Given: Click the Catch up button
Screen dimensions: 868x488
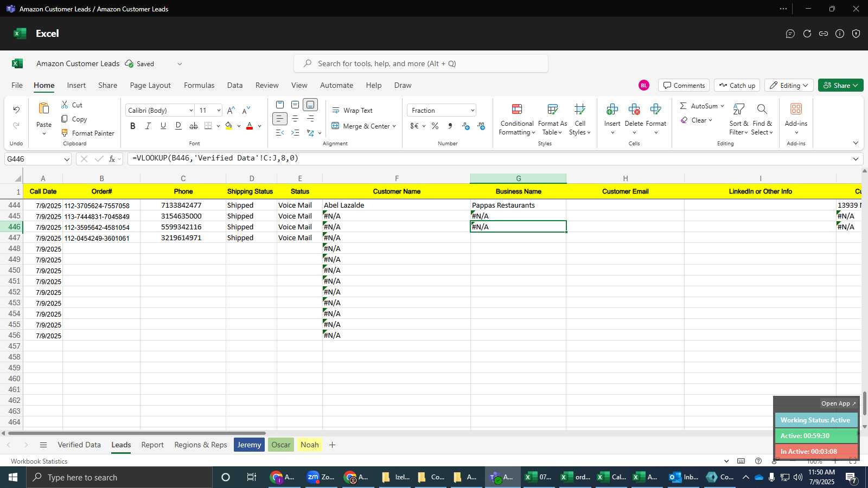Looking at the screenshot, I should pyautogui.click(x=737, y=85).
